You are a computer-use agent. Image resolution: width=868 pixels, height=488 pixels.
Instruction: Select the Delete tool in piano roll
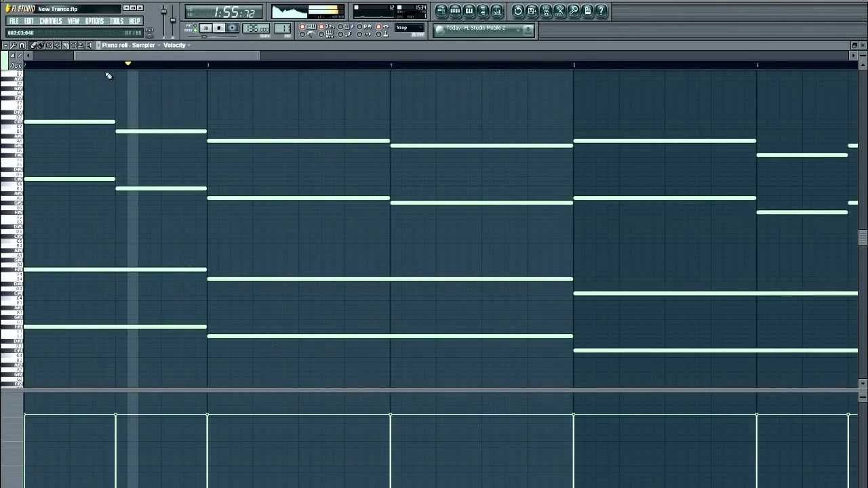pyautogui.click(x=49, y=45)
